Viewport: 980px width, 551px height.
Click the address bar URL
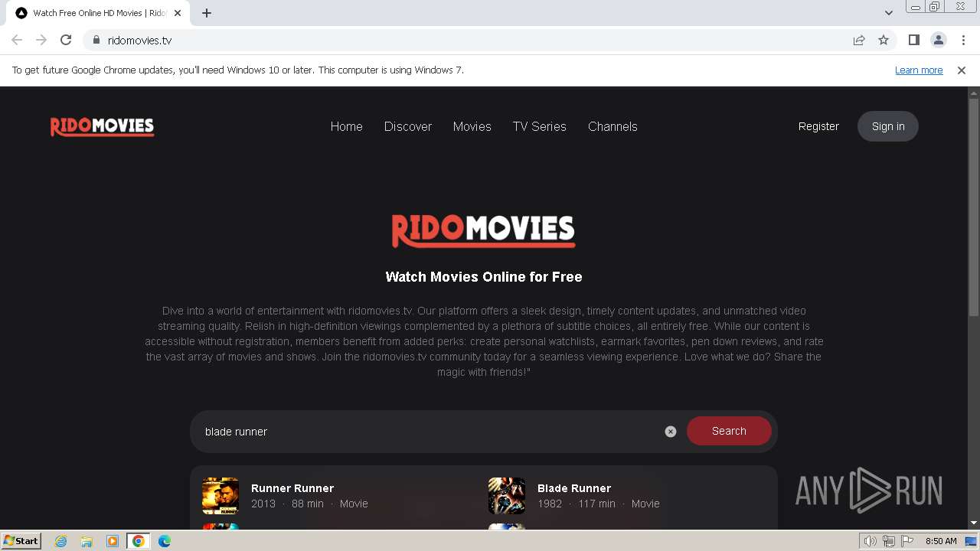[x=140, y=41]
